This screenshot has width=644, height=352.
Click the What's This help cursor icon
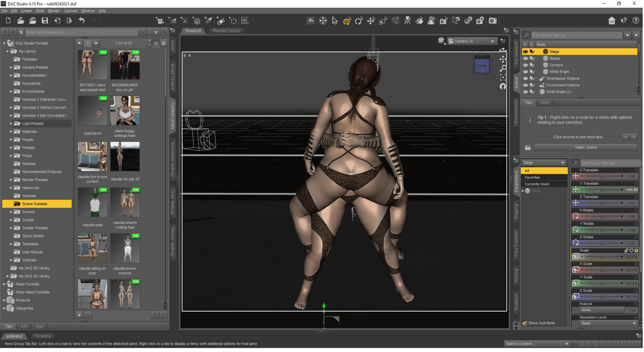click(624, 21)
